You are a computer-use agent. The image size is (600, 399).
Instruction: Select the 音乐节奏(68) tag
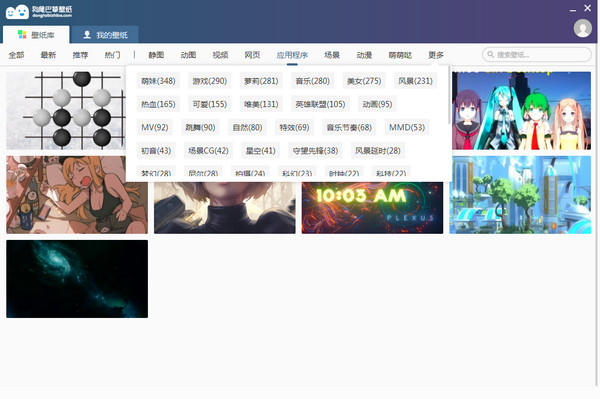point(349,127)
